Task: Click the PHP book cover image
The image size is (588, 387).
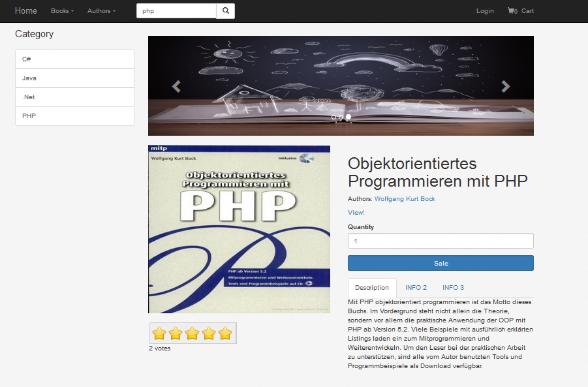Action: 240,229
